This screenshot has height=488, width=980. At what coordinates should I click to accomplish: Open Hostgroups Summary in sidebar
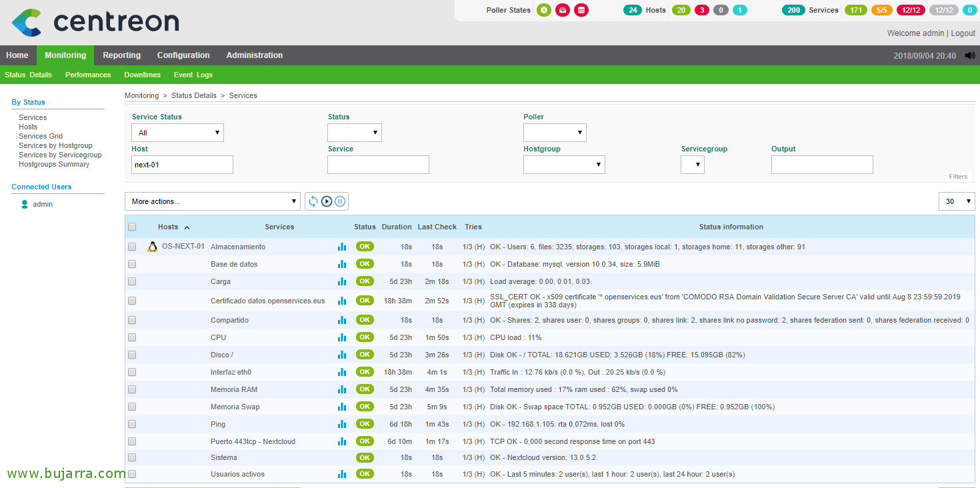(54, 164)
